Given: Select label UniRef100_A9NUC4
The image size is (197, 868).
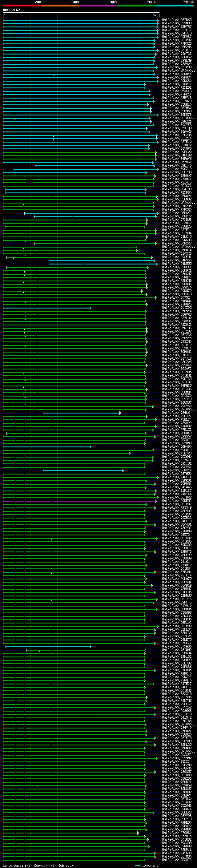Looking at the screenshot, I should [177, 78].
